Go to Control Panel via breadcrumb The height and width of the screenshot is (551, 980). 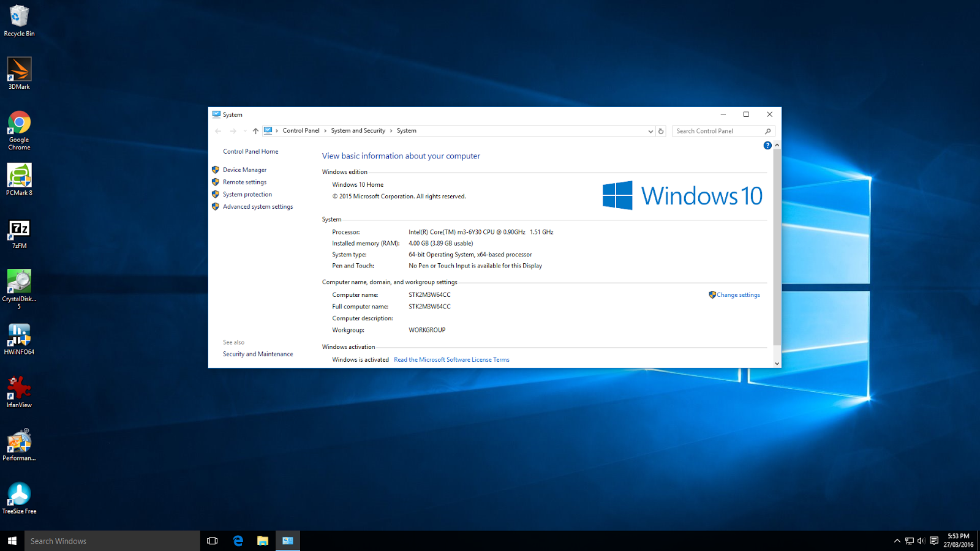click(301, 130)
